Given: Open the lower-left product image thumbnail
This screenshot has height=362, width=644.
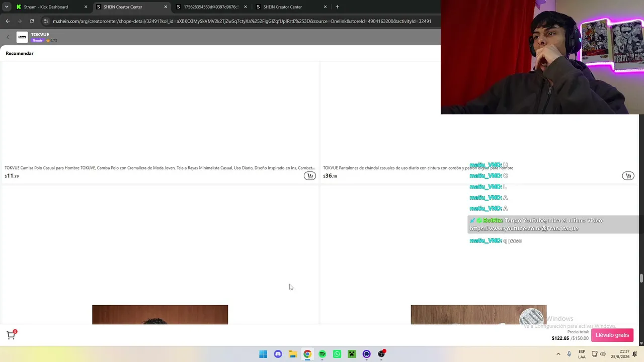Looking at the screenshot, I should coord(160,315).
